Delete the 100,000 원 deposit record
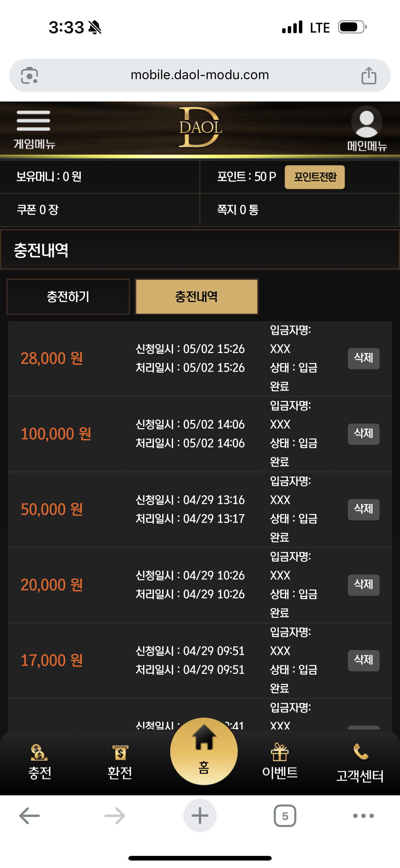Screen dimensions: 400x868 point(363,434)
